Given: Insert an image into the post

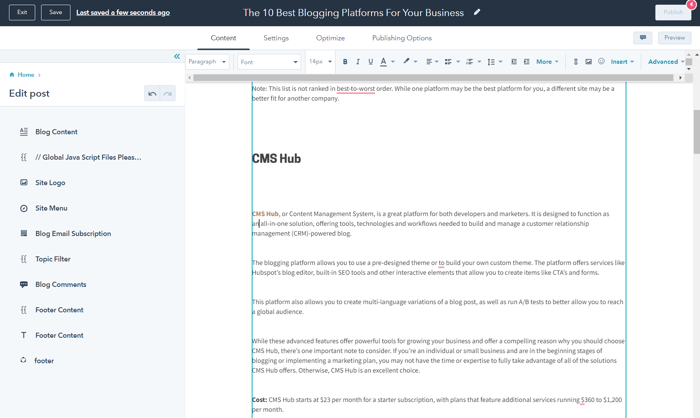Looking at the screenshot, I should pyautogui.click(x=588, y=62).
